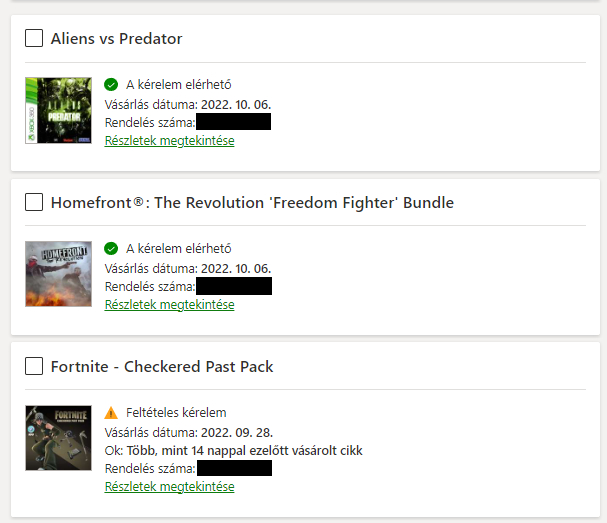This screenshot has height=523, width=607.
Task: Click the hidden order number for Fortnite
Action: (233, 469)
